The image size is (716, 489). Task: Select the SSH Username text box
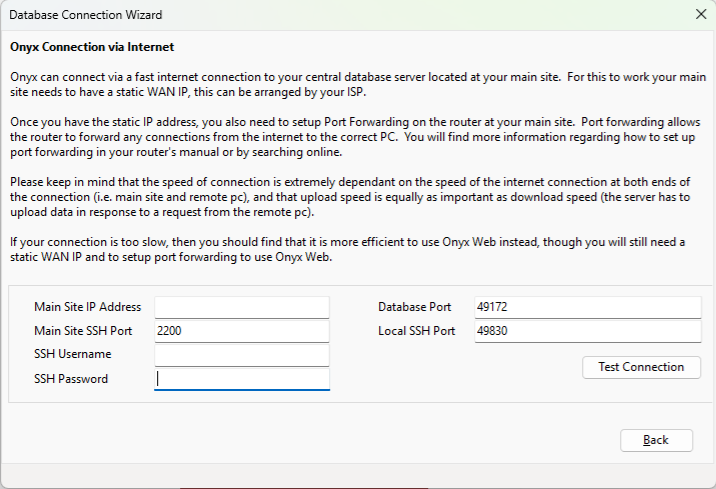[241, 355]
